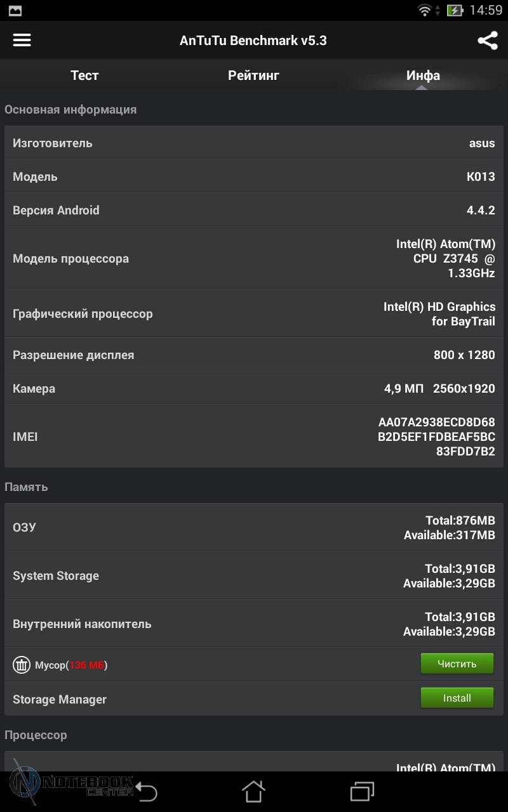Tap the Wi-Fi status icon
The image size is (508, 812).
point(425,10)
